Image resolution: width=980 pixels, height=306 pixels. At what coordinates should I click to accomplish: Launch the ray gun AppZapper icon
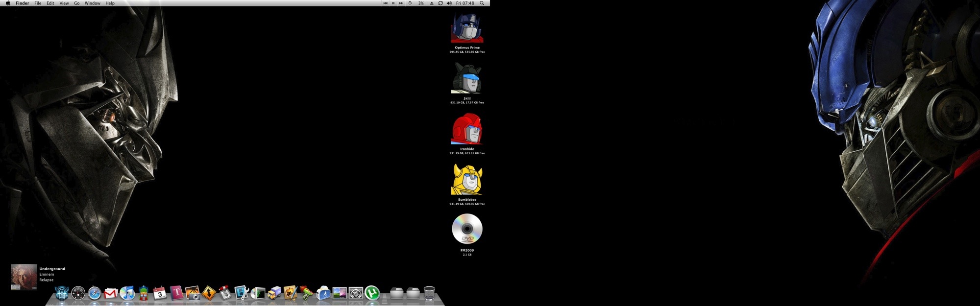click(x=307, y=292)
